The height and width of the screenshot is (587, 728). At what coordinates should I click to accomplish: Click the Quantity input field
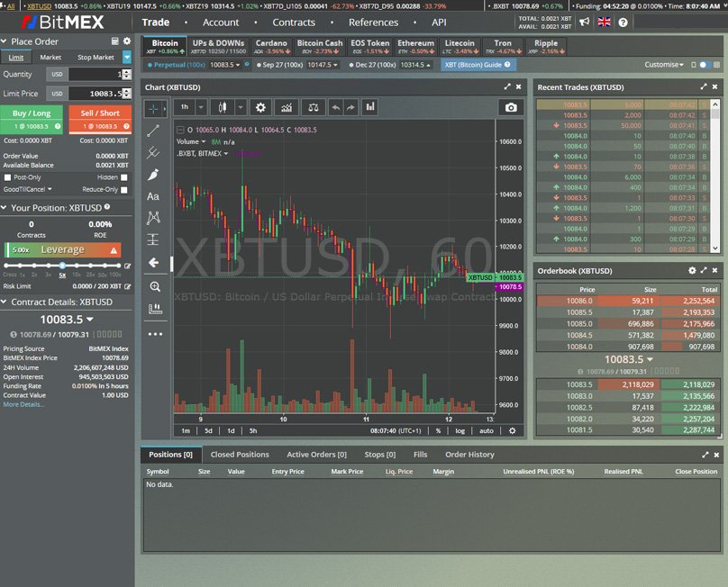click(96, 74)
